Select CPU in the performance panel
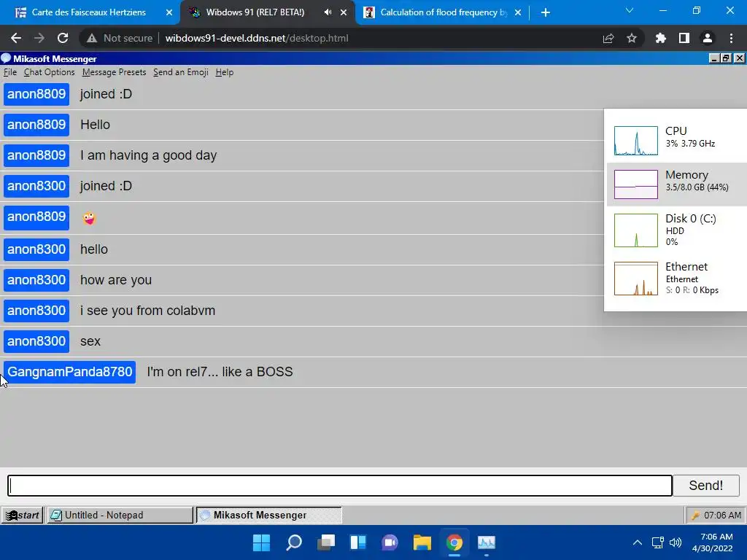The image size is (747, 560). [676, 141]
